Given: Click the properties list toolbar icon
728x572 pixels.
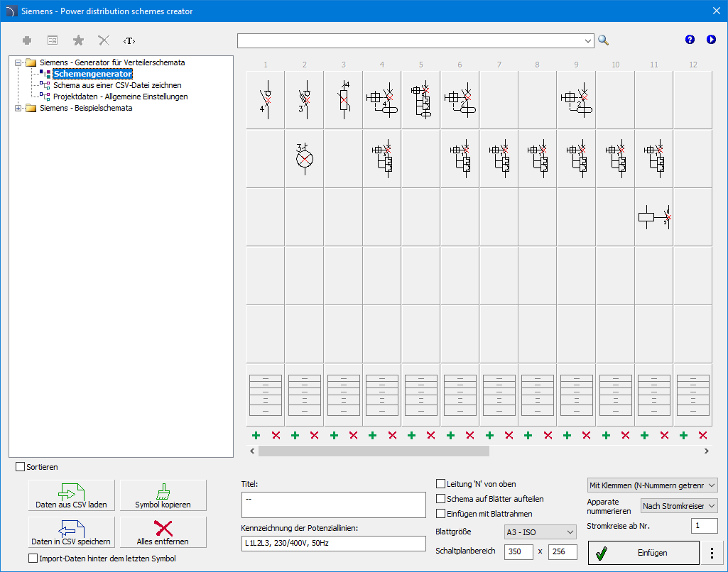Looking at the screenshot, I should [x=53, y=40].
